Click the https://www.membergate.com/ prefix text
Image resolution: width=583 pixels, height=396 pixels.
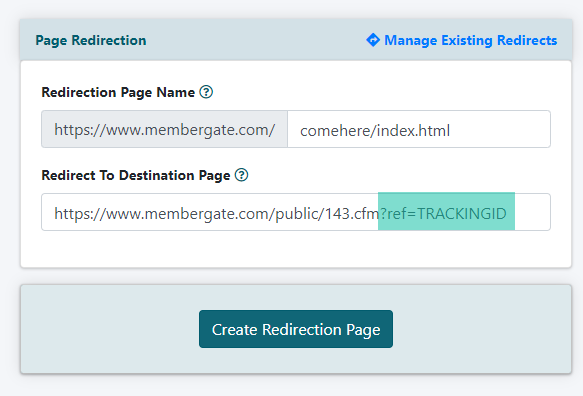coord(164,129)
